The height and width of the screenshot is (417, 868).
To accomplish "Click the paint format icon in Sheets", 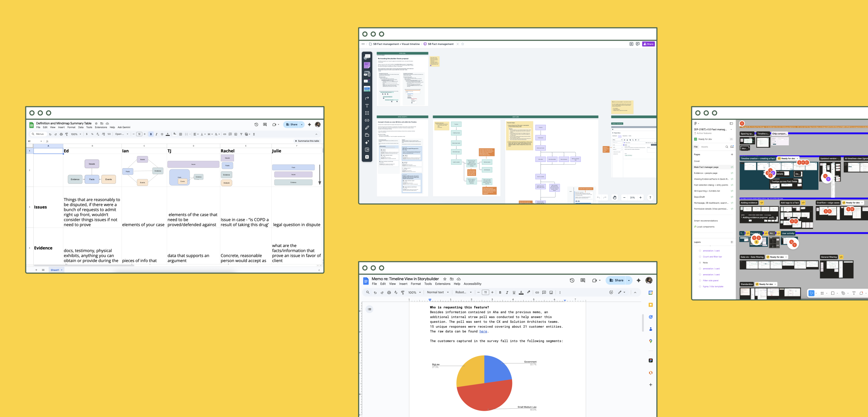I will click(x=67, y=134).
